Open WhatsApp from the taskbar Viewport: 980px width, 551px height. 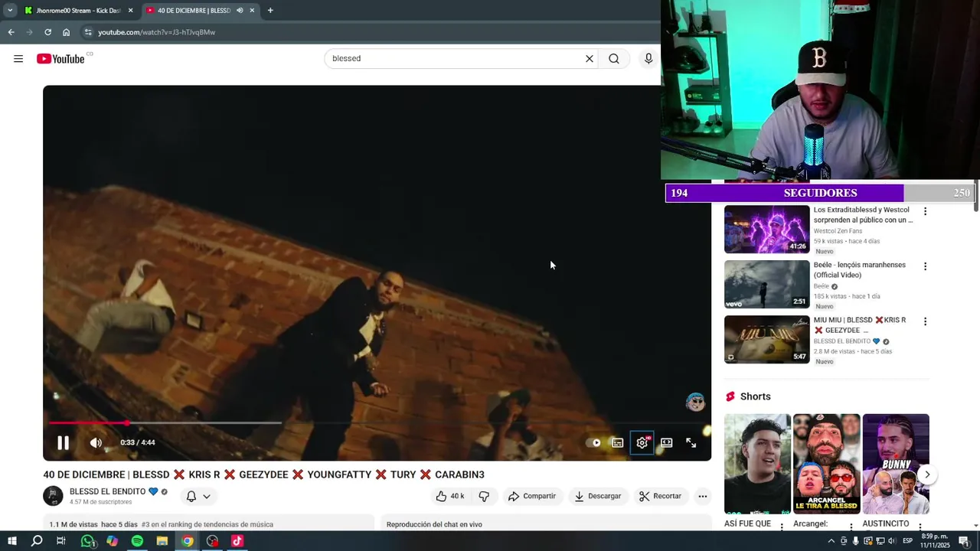87,541
